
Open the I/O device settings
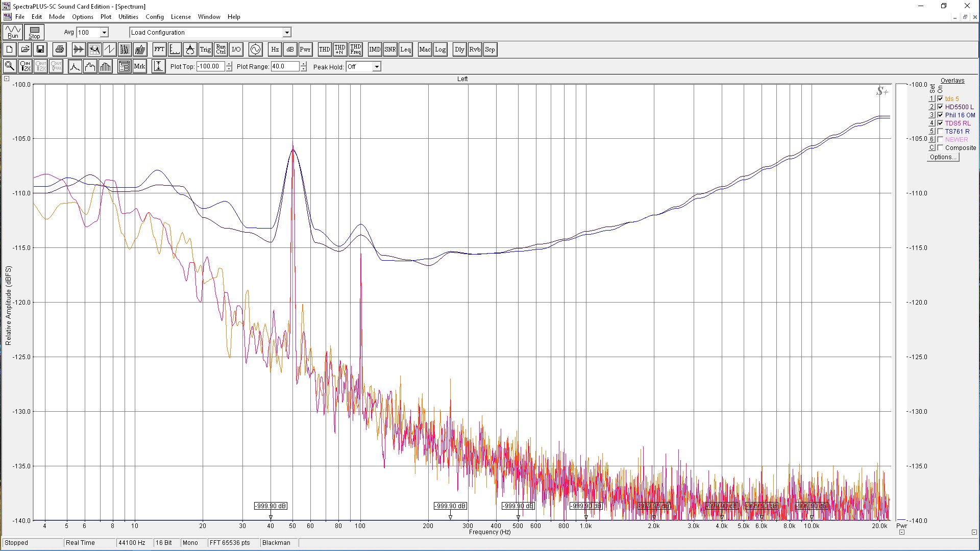coord(236,49)
